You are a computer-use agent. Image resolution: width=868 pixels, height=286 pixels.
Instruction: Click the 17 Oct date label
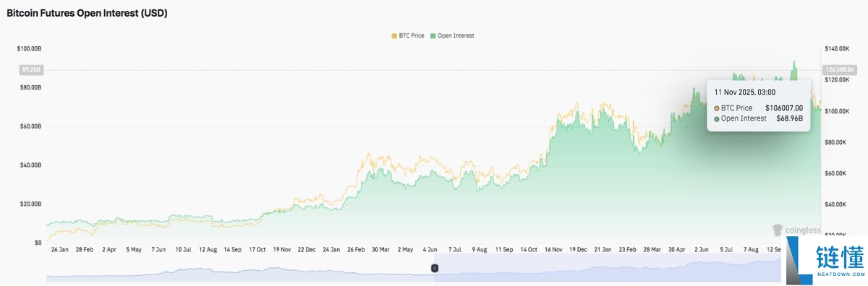click(258, 249)
